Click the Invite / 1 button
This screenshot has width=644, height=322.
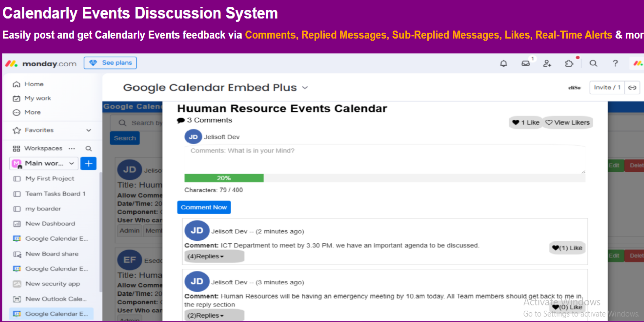click(607, 88)
